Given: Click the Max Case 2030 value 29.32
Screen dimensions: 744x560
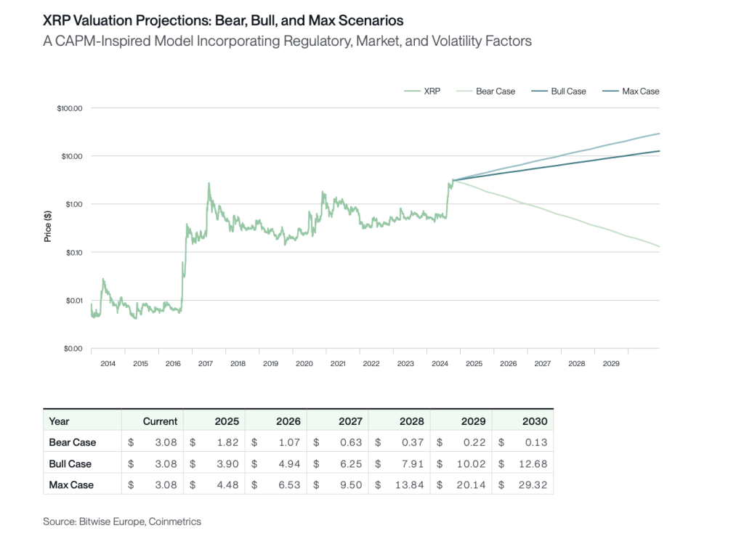Looking at the screenshot, I should [x=534, y=484].
